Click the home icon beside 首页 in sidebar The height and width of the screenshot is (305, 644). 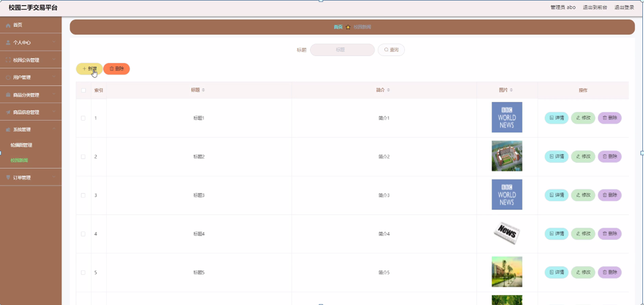(8, 25)
